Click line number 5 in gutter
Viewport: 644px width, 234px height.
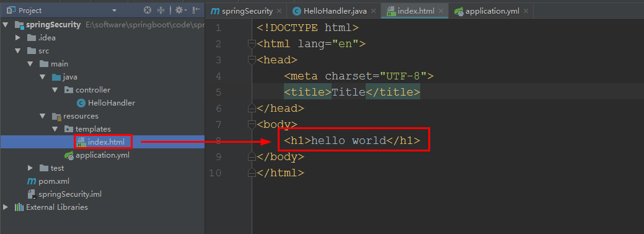click(x=218, y=92)
